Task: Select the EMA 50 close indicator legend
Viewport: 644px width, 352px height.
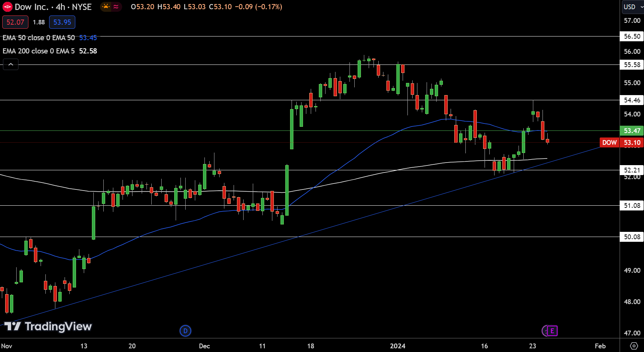Action: click(x=39, y=38)
